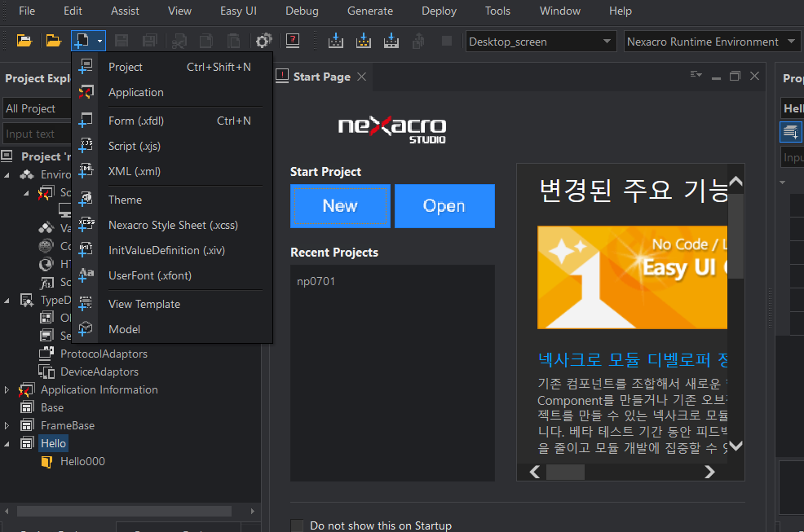The image size is (804, 532).
Task: Switch to the Start Page tab
Action: [x=321, y=77]
